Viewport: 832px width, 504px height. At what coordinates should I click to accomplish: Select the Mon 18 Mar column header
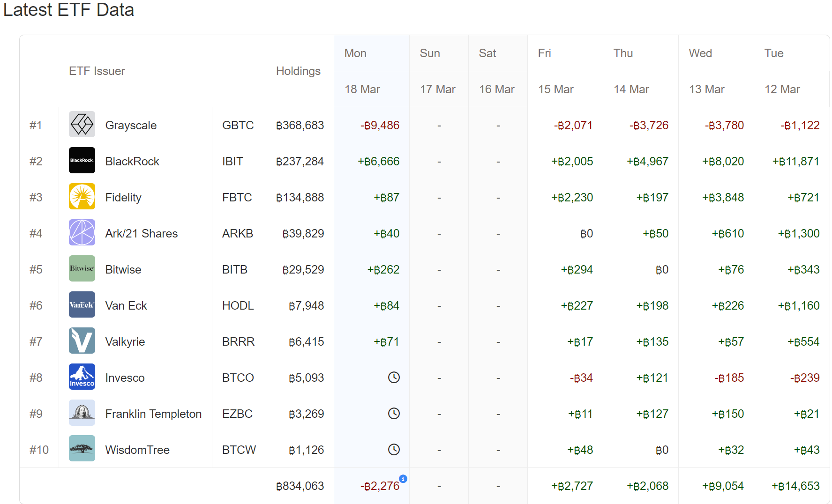click(362, 71)
